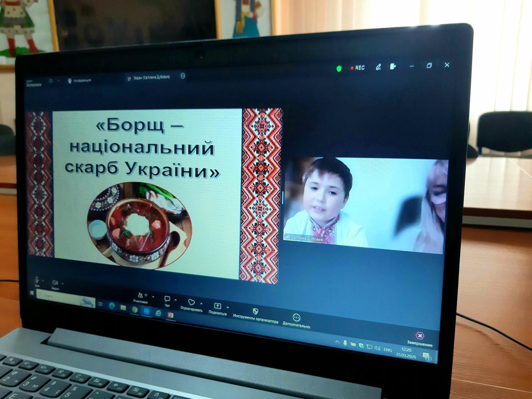Image resolution: width=532 pixels, height=399 pixels.
Task: Click the green encryption shield icon
Action: 339,68
